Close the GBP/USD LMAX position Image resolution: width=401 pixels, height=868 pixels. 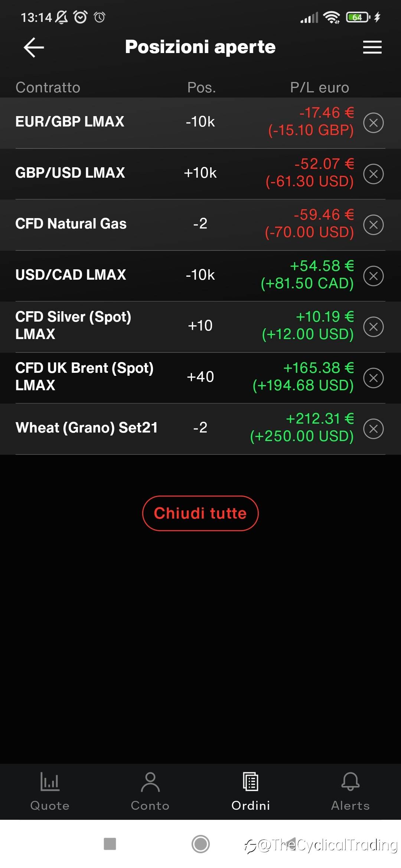tap(373, 174)
